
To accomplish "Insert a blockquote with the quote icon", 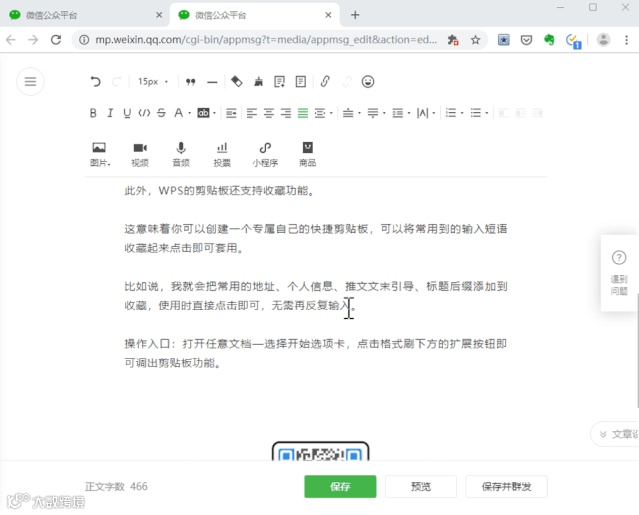I will click(190, 82).
